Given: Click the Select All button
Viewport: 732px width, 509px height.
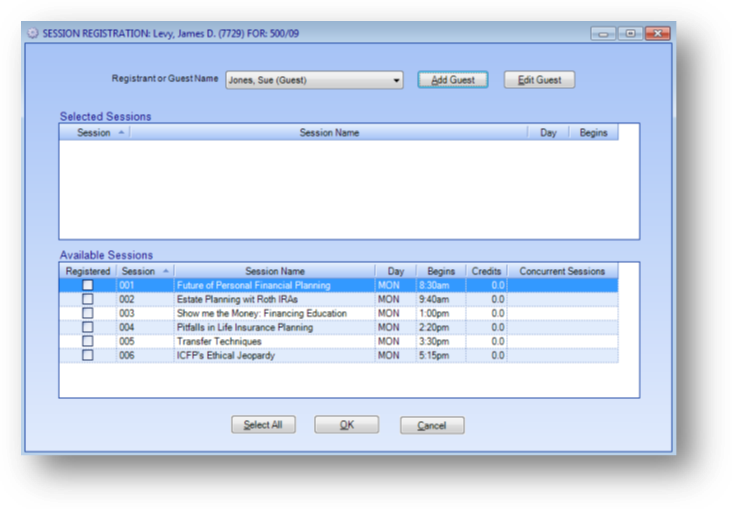Looking at the screenshot, I should (x=263, y=425).
